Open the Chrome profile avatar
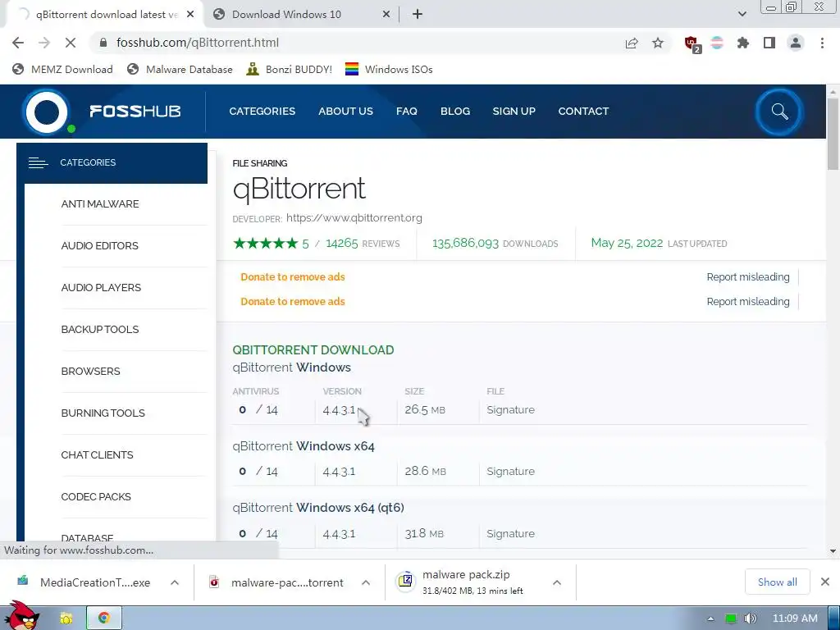The image size is (840, 630). coord(796,43)
